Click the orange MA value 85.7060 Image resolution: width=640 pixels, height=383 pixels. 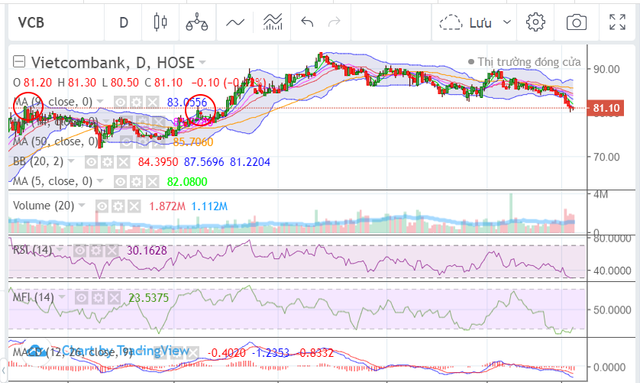point(193,142)
